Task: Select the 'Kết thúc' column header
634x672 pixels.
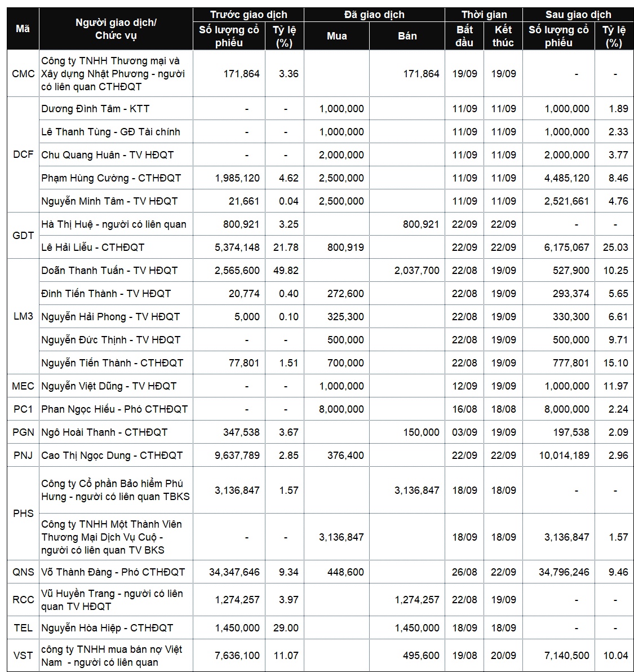Action: pyautogui.click(x=503, y=36)
